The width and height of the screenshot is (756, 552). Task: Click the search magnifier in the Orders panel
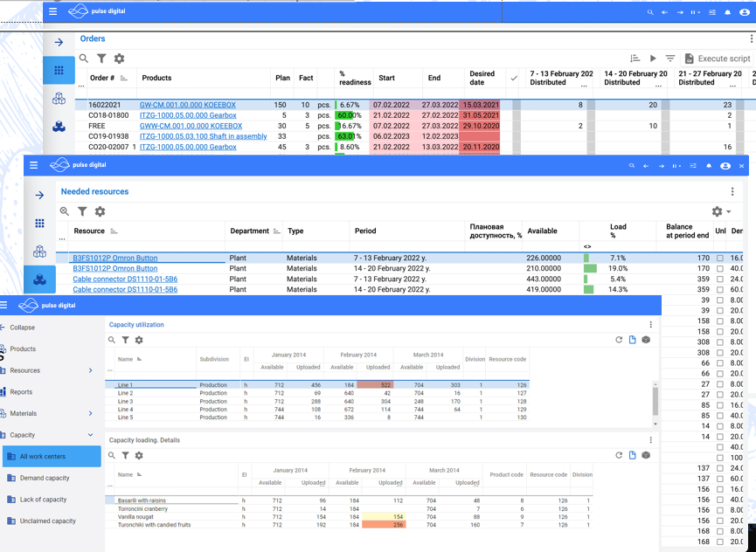(x=84, y=57)
